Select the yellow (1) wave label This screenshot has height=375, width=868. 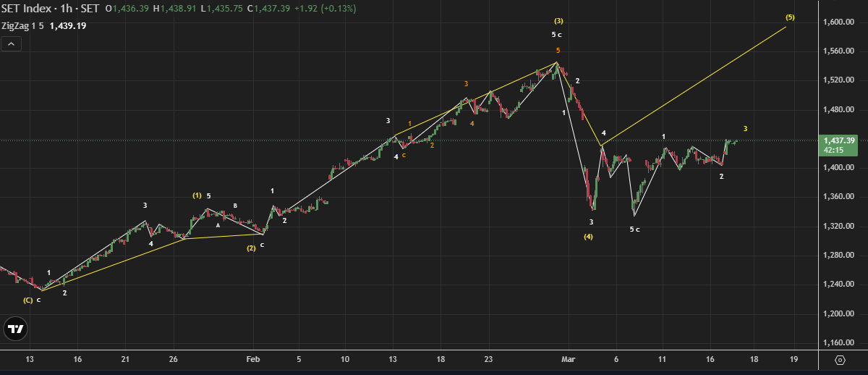click(197, 195)
